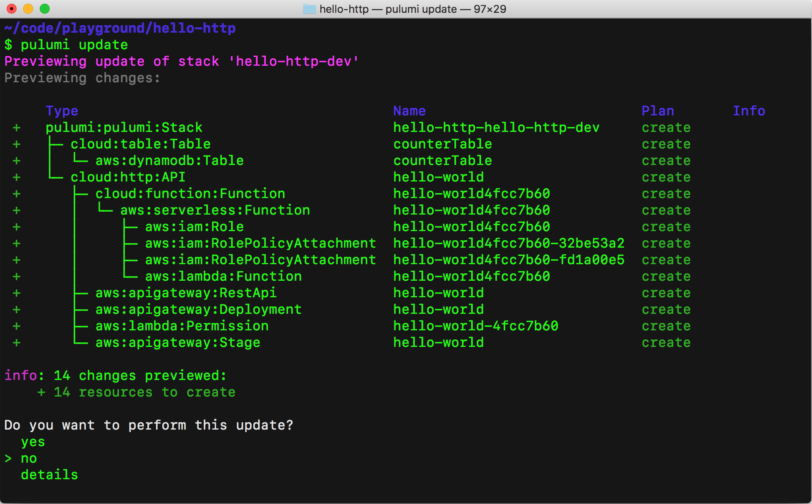Click the yellow minimize window button
The width and height of the screenshot is (812, 504).
coord(28,9)
